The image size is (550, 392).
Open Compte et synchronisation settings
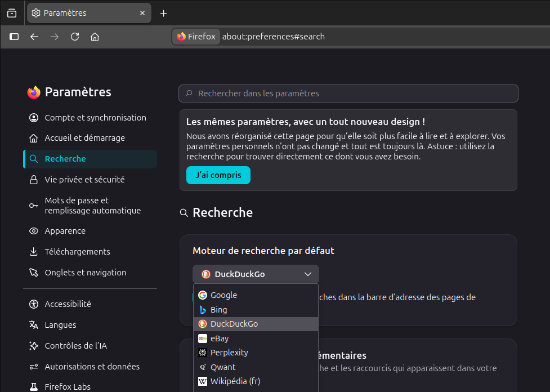point(90,118)
